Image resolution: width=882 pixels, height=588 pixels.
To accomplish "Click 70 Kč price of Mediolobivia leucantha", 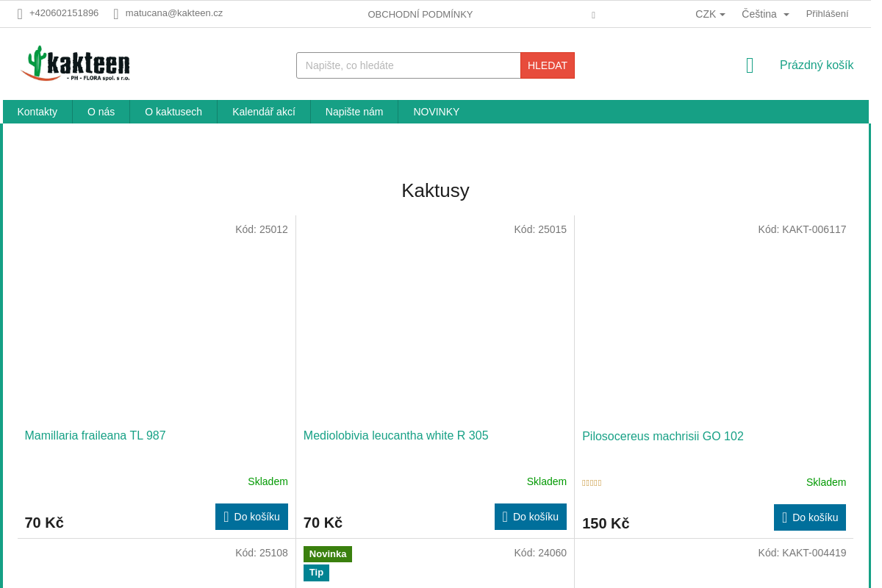I will (x=323, y=523).
